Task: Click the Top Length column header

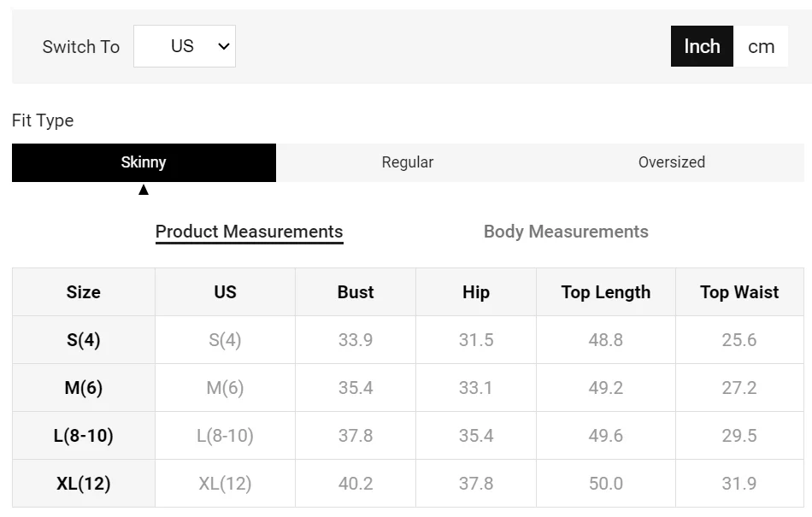Action: pos(606,292)
